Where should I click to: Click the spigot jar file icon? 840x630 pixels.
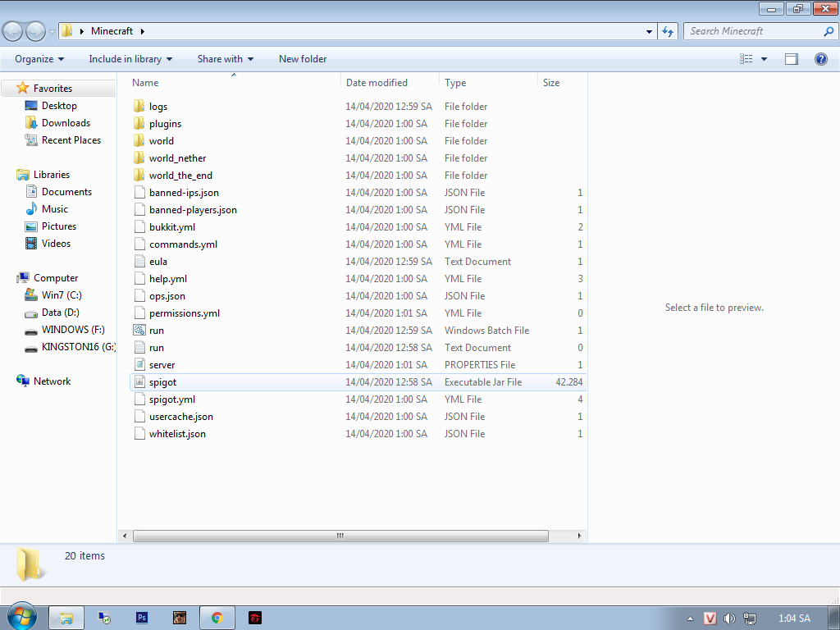139,381
